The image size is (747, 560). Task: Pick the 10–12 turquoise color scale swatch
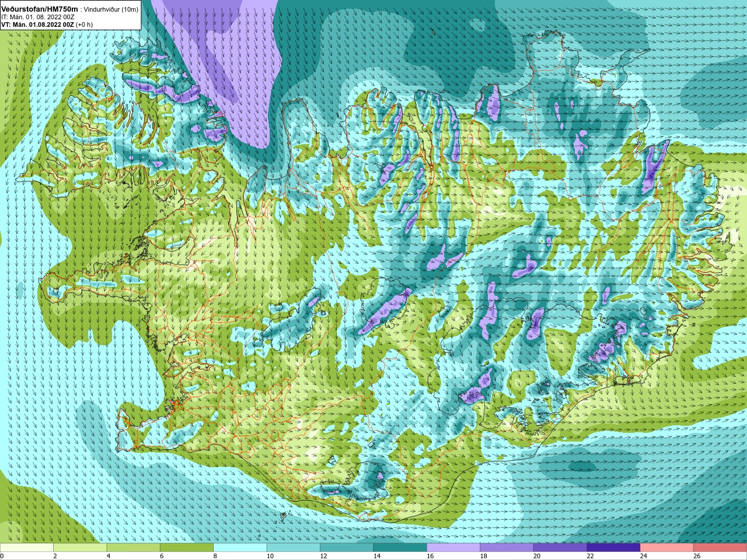pos(294,548)
